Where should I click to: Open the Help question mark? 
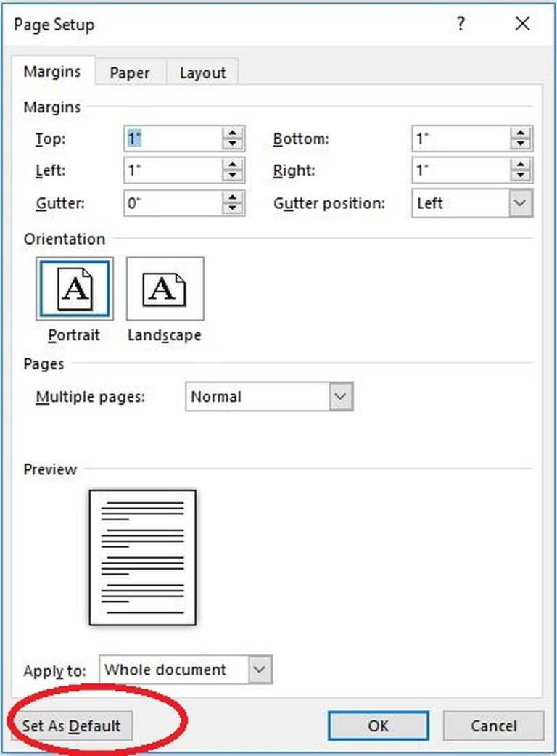461,23
